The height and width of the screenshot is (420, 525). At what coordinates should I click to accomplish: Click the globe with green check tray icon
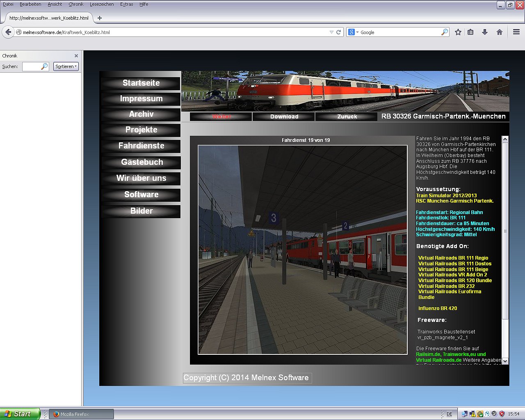tap(480, 414)
